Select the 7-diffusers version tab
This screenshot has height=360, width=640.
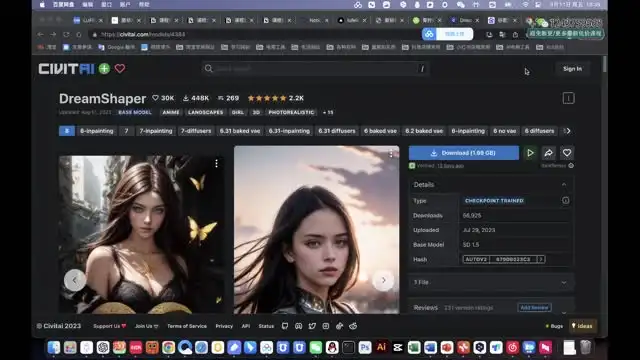point(196,131)
